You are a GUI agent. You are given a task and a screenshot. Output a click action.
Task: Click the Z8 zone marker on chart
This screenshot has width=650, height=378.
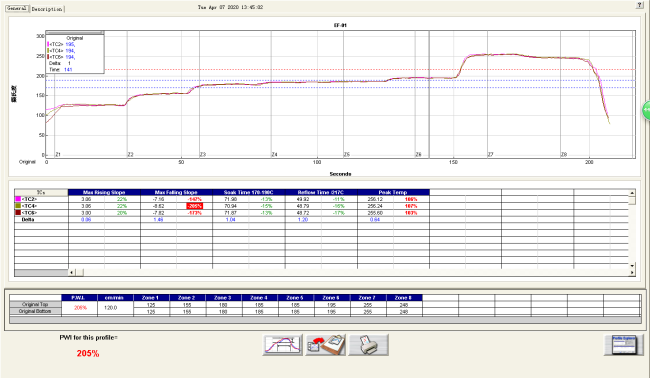pos(564,155)
